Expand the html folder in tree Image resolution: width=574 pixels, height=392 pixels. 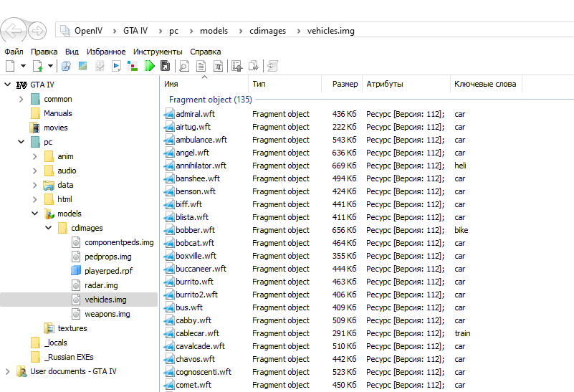pyautogui.click(x=35, y=199)
